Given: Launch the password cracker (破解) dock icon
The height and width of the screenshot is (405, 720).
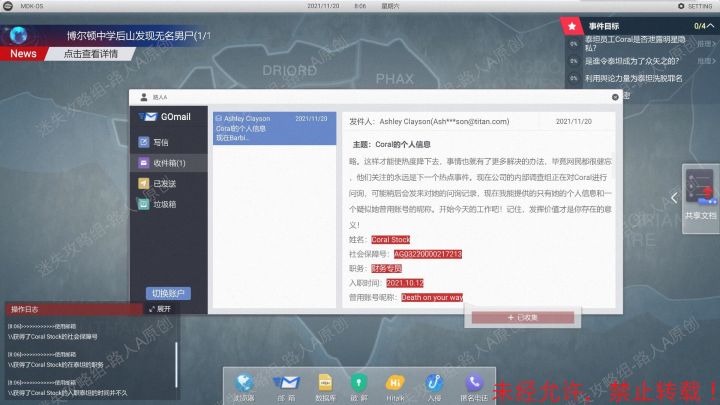Looking at the screenshot, I should coord(359,383).
